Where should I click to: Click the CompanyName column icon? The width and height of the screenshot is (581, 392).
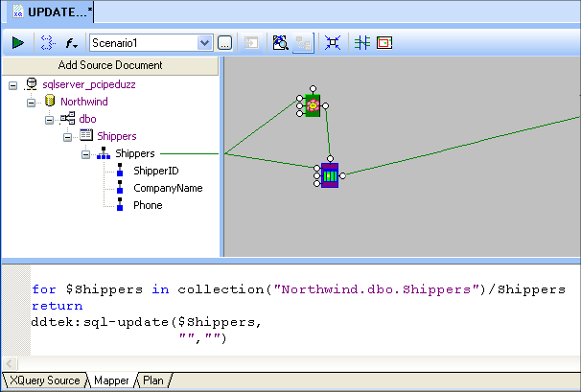tap(120, 187)
